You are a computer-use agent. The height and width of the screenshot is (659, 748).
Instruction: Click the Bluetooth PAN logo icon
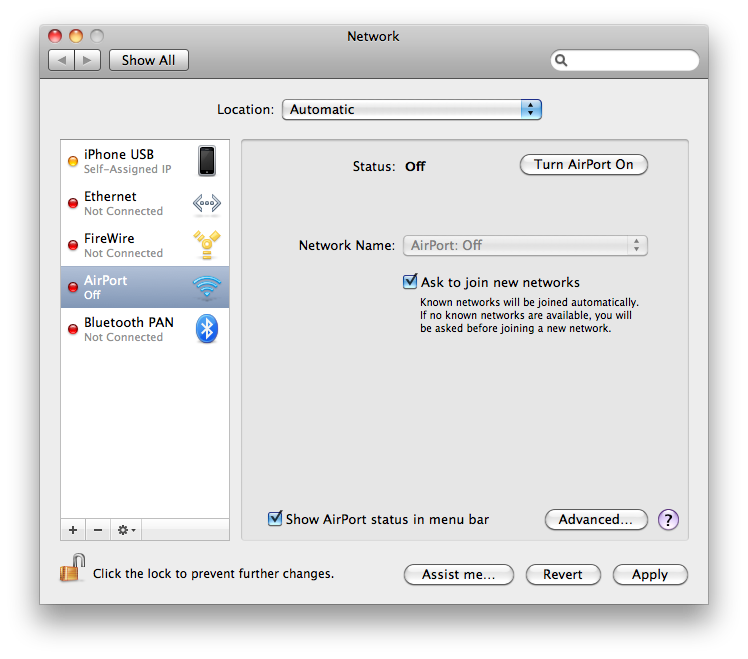(207, 328)
